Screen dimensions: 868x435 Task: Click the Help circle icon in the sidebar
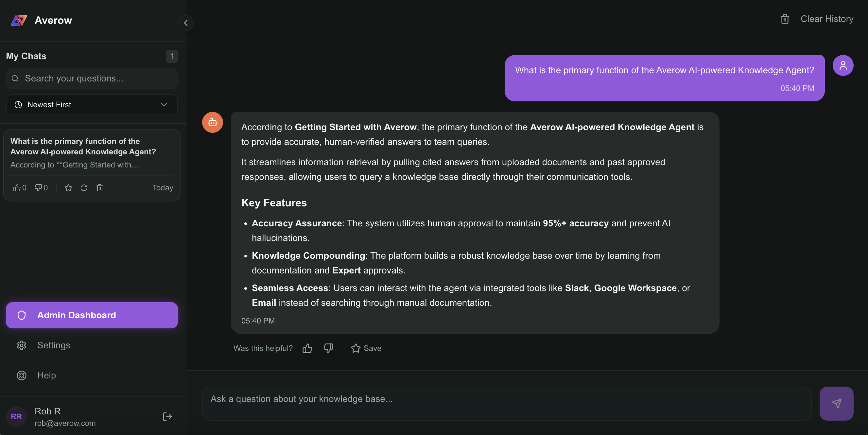22,375
